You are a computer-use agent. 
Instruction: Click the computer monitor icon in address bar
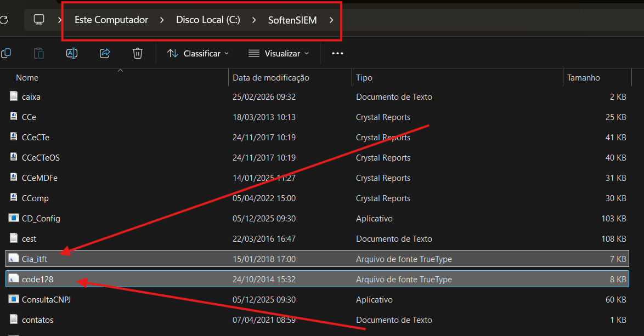(x=39, y=20)
